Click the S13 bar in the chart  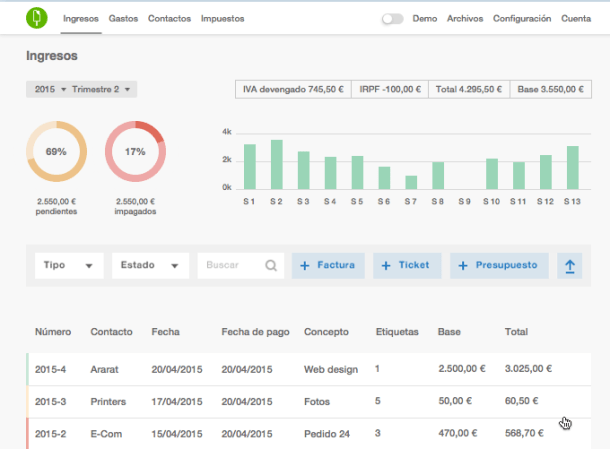coord(572,167)
